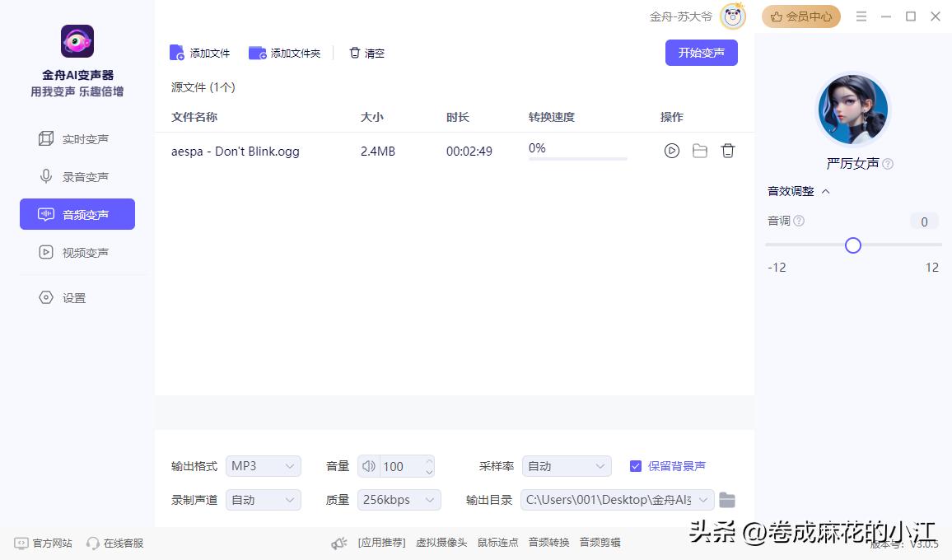Click the 时长 column header
The image size is (952, 560).
point(458,117)
